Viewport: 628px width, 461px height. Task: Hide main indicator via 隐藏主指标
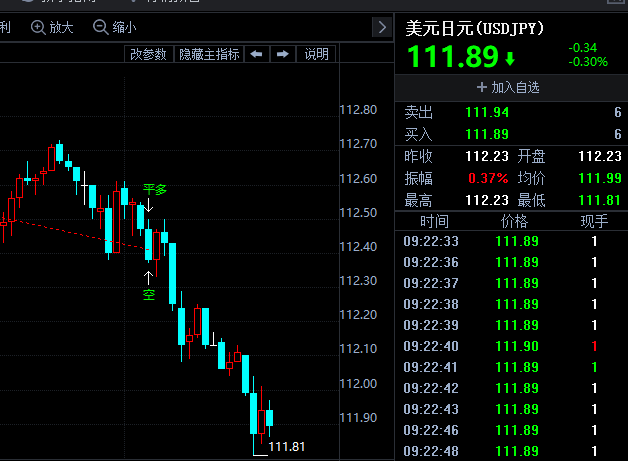(x=209, y=54)
